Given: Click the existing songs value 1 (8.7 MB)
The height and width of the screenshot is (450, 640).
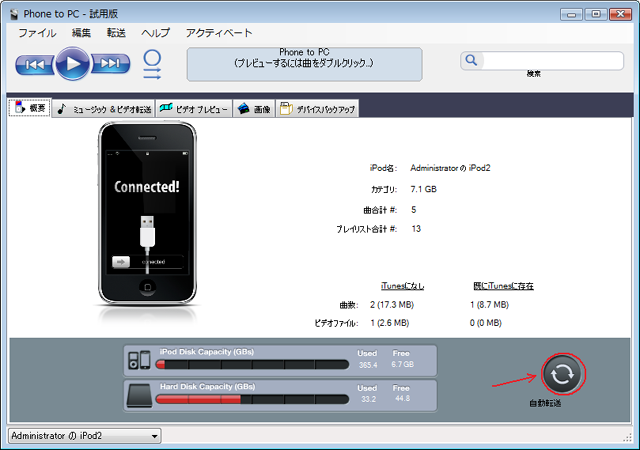Looking at the screenshot, I should [489, 305].
